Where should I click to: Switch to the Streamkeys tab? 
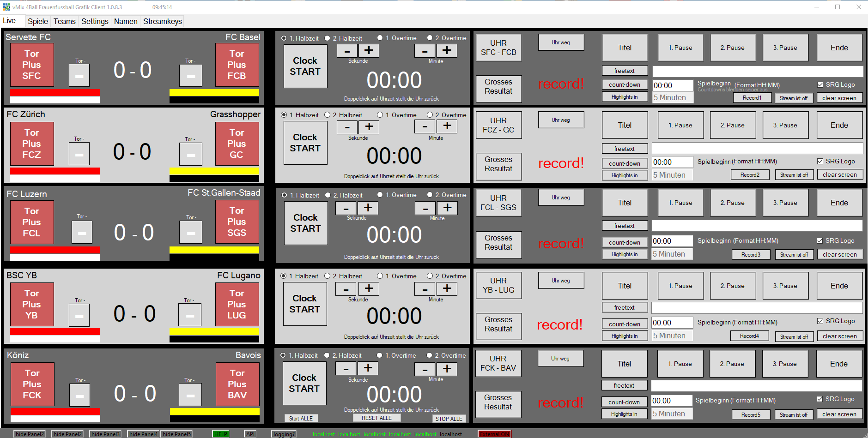(162, 21)
